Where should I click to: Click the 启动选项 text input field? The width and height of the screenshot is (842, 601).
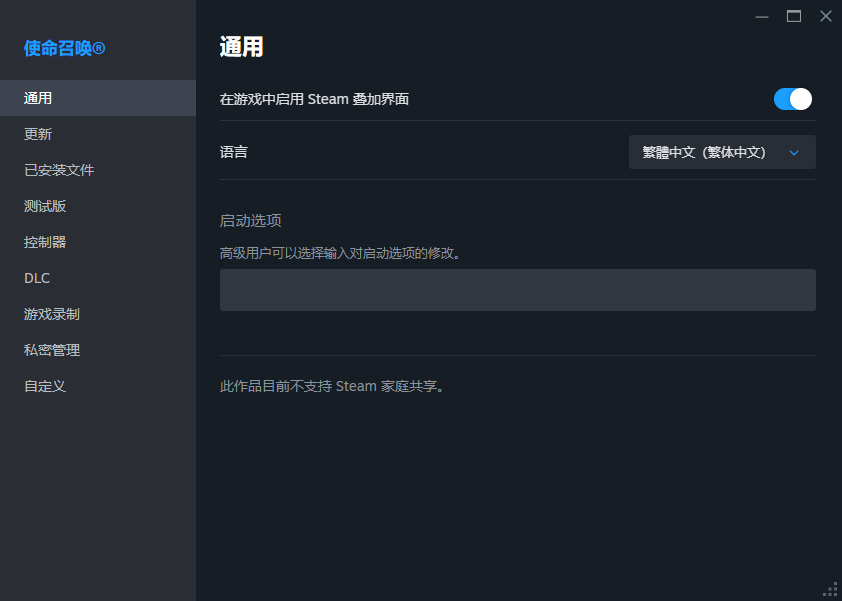coord(517,290)
